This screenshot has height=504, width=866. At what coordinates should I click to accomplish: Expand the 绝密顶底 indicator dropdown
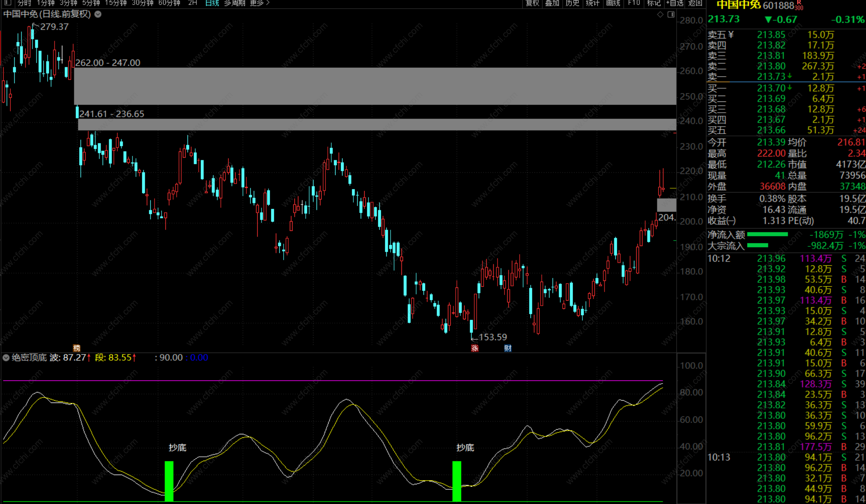[6, 358]
